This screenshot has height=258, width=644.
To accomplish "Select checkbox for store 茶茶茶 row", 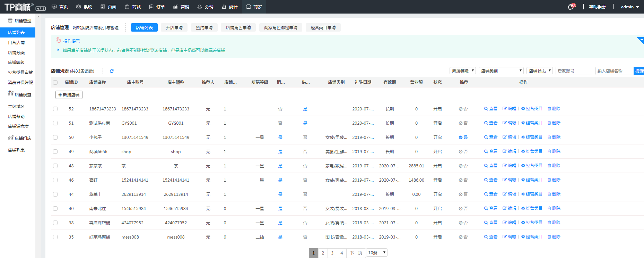I will 55,166.
